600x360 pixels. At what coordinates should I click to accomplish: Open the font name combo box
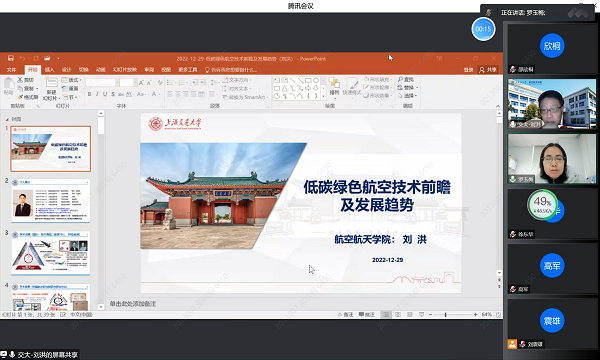101,83
